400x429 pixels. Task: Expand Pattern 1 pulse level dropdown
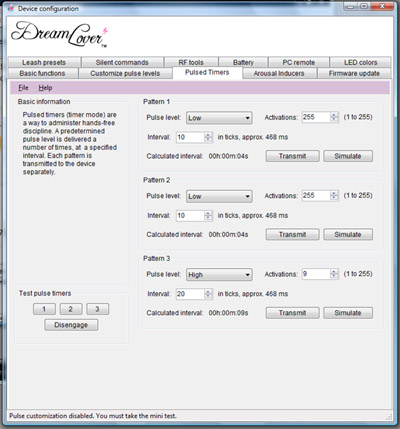point(219,118)
